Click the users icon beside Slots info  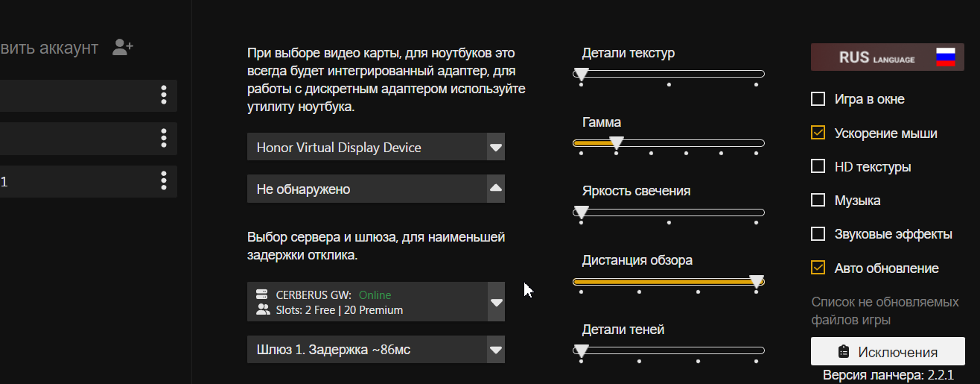262,309
